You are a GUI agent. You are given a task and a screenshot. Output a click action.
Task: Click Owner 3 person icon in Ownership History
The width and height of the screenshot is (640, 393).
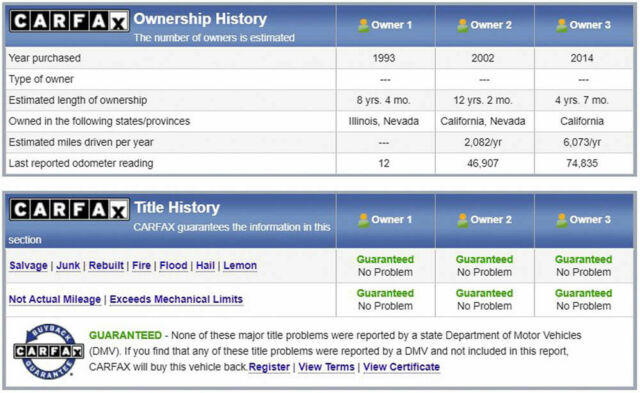click(x=562, y=25)
